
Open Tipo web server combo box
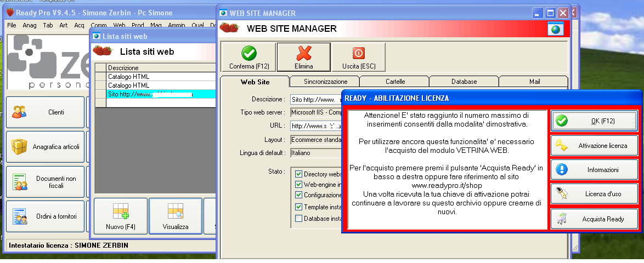coord(316,112)
